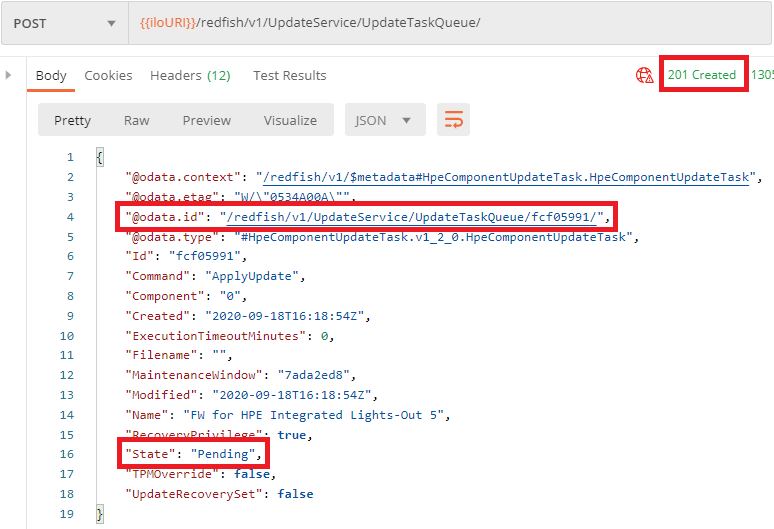This screenshot has width=774, height=529.
Task: Click the request URL input field
Action: pyautogui.click(x=450, y=23)
